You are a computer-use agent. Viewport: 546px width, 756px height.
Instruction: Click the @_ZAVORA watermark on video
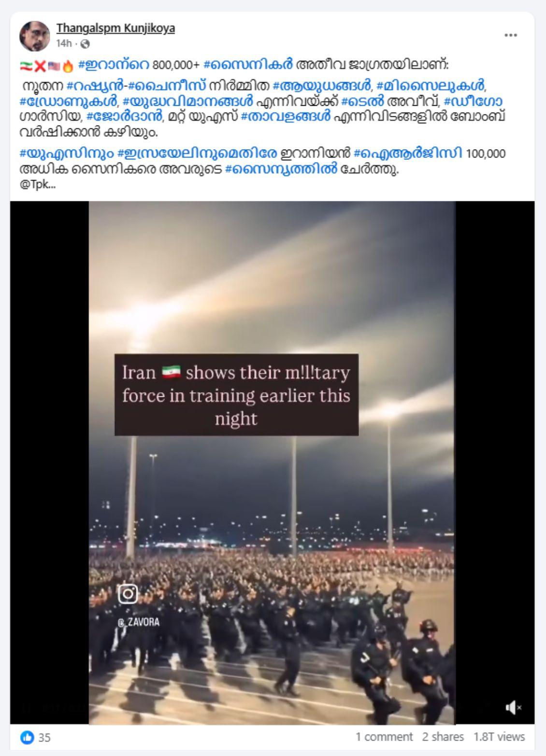(x=138, y=622)
